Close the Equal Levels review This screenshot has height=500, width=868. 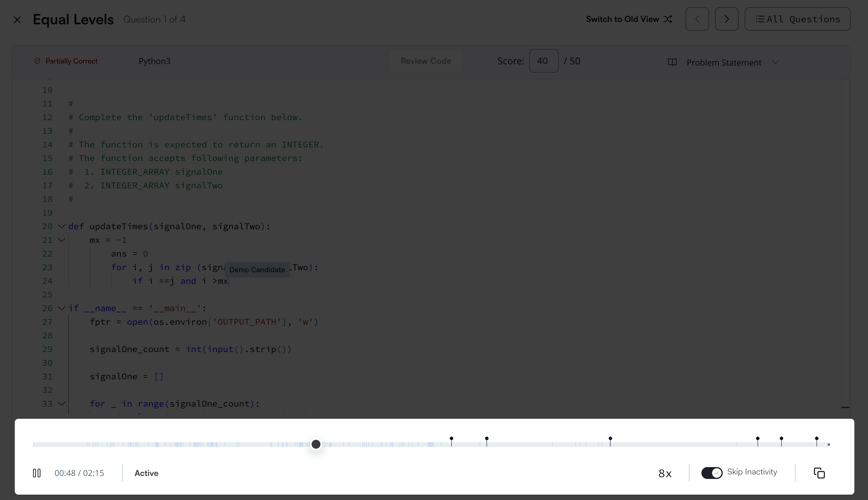pyautogui.click(x=17, y=20)
